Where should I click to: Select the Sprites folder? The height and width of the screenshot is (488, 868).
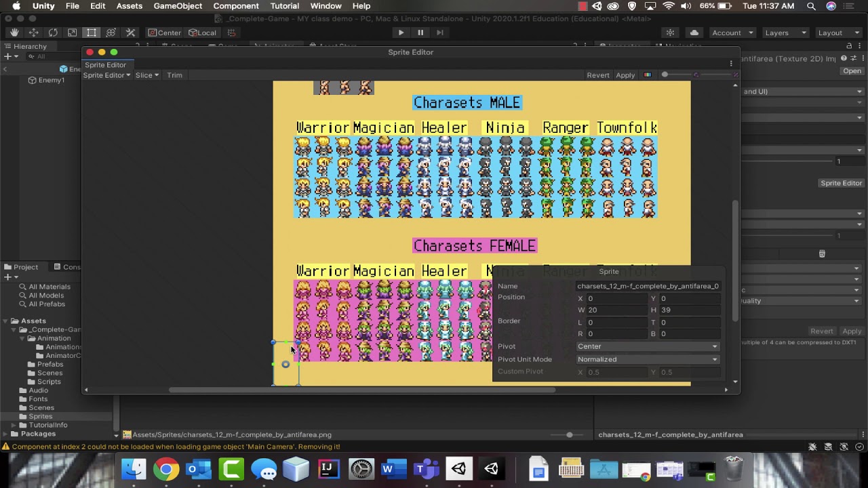click(40, 416)
